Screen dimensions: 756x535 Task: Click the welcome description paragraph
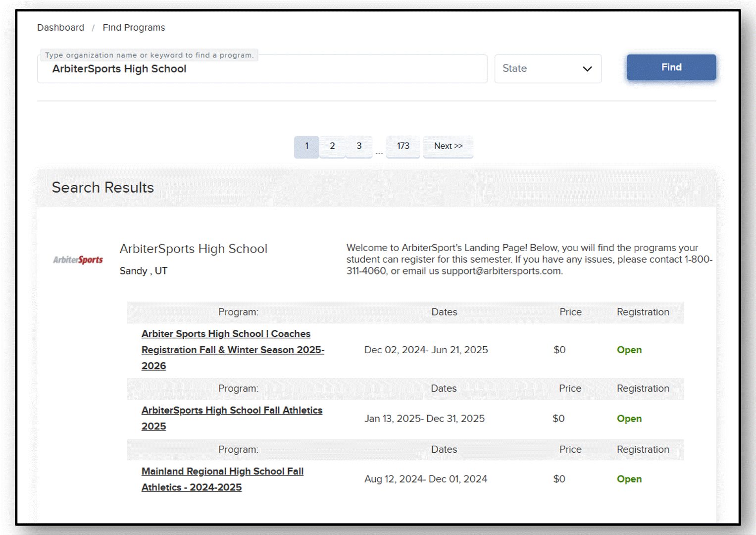pyautogui.click(x=529, y=259)
